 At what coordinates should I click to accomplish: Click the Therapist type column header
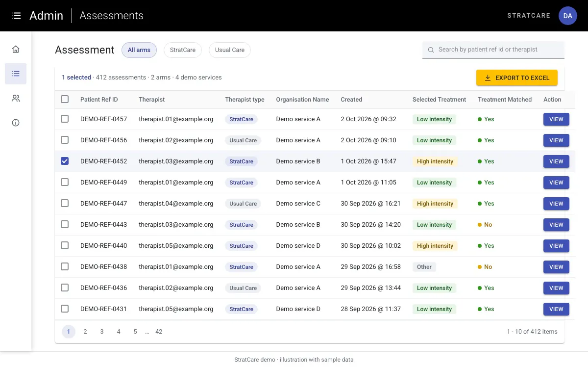click(x=245, y=100)
